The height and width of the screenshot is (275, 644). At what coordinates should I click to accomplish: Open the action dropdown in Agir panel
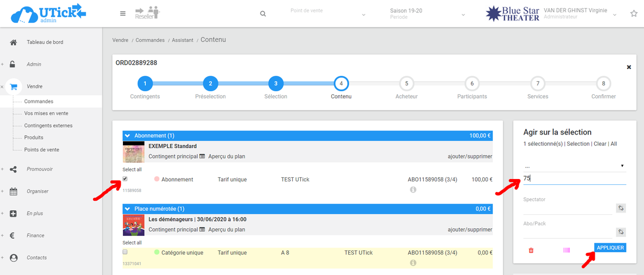574,166
